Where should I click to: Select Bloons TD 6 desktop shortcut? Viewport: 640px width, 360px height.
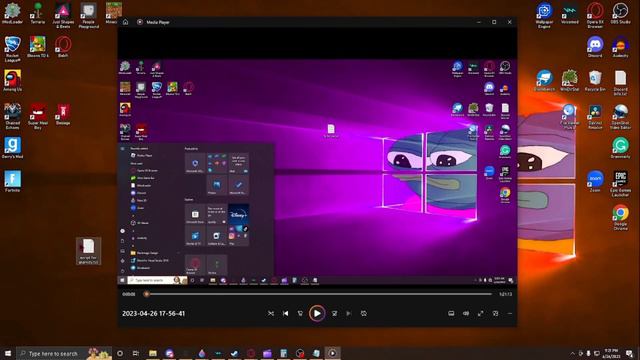coord(38,47)
